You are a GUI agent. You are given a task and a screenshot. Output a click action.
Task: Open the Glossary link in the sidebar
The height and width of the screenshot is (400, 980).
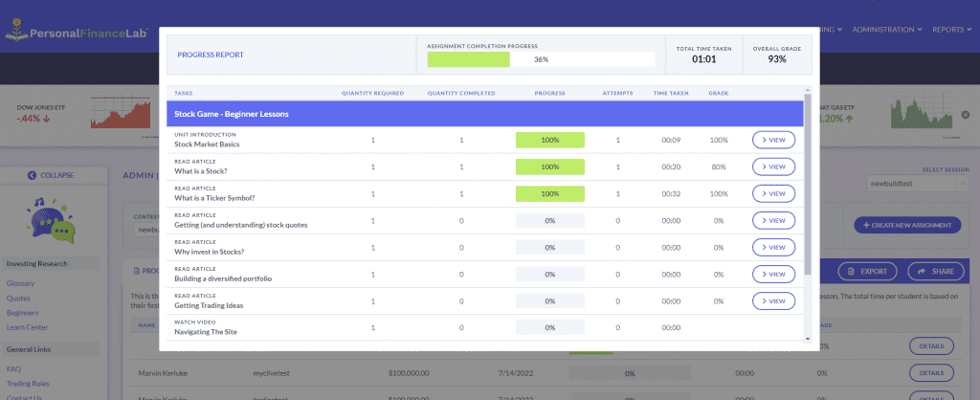[20, 283]
